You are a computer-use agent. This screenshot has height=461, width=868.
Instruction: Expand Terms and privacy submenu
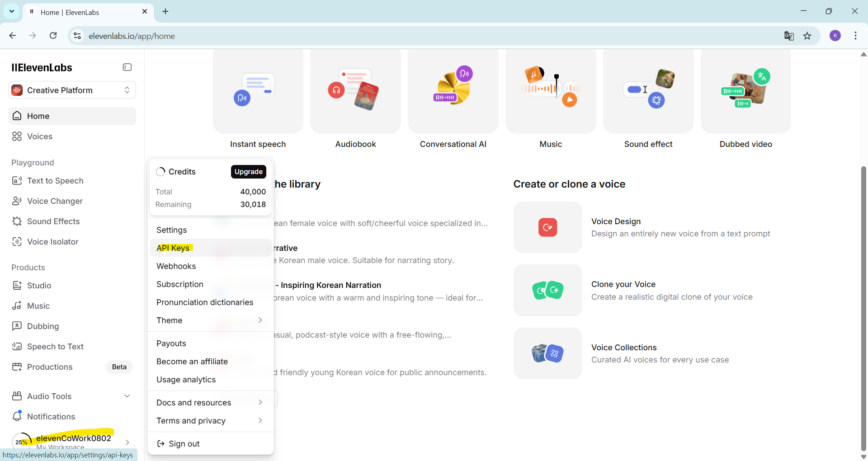coord(260,420)
